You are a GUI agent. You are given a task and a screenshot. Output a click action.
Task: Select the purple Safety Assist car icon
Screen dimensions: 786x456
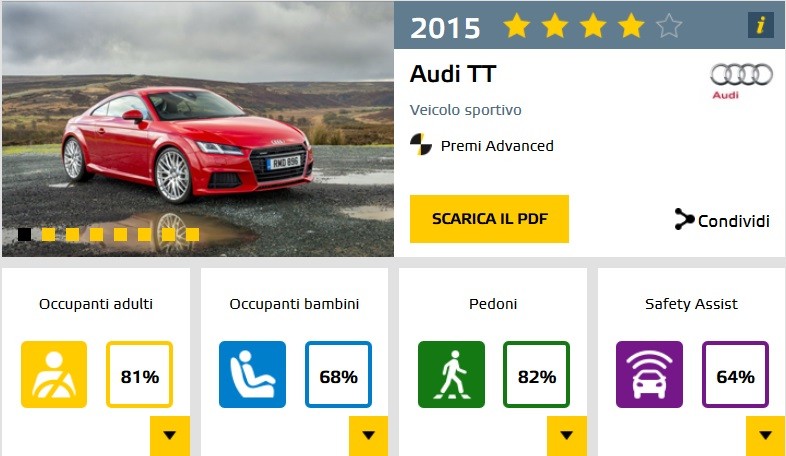coord(649,374)
